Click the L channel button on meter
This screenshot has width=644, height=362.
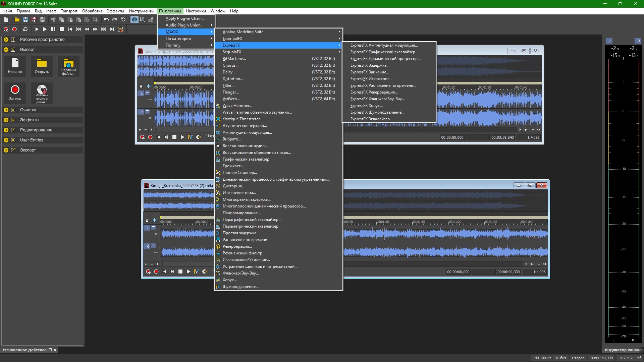610,41
